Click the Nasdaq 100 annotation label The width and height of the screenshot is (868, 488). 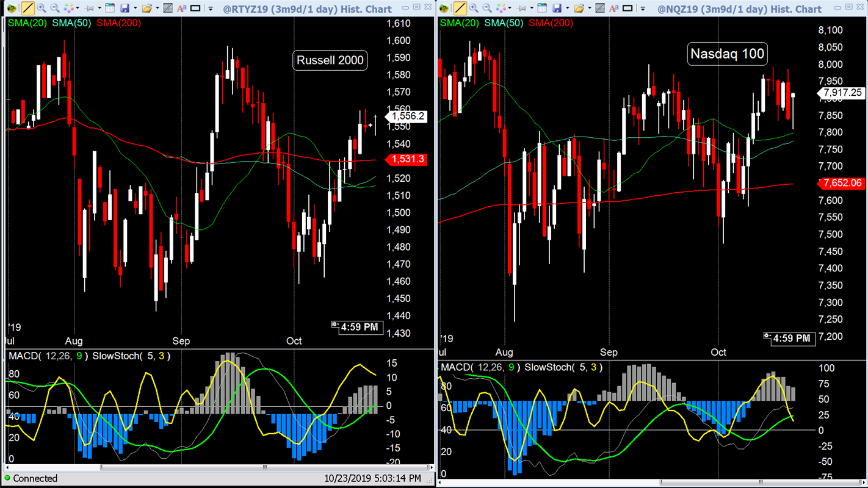click(727, 54)
